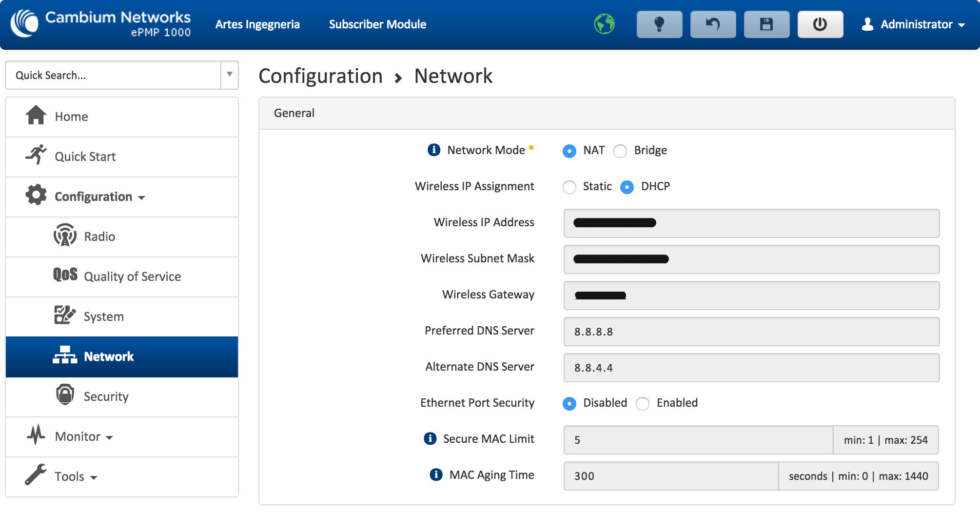Click the Radio antenna icon

click(x=65, y=235)
